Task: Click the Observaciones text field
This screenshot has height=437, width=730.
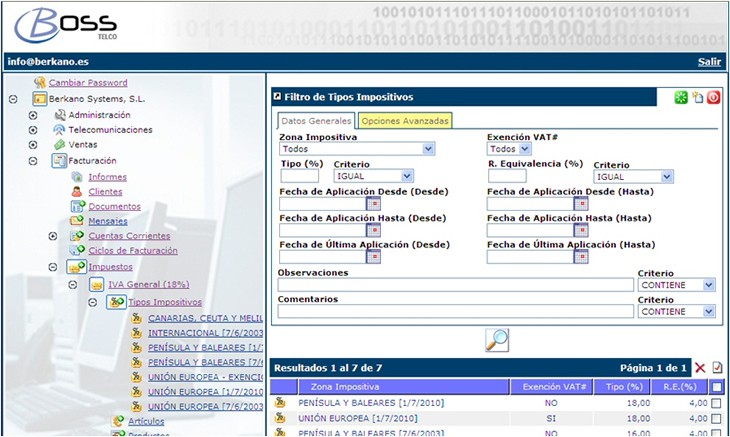Action: point(455,285)
